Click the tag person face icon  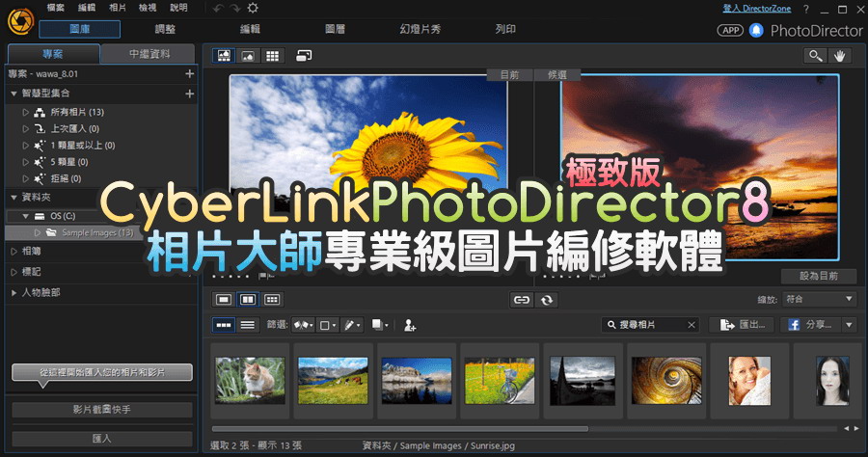click(x=410, y=325)
